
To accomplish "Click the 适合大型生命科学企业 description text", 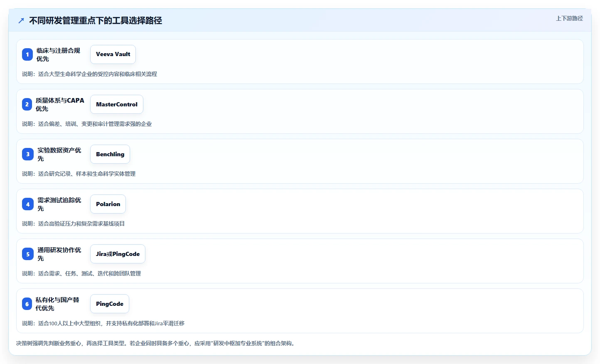I will (x=89, y=74).
